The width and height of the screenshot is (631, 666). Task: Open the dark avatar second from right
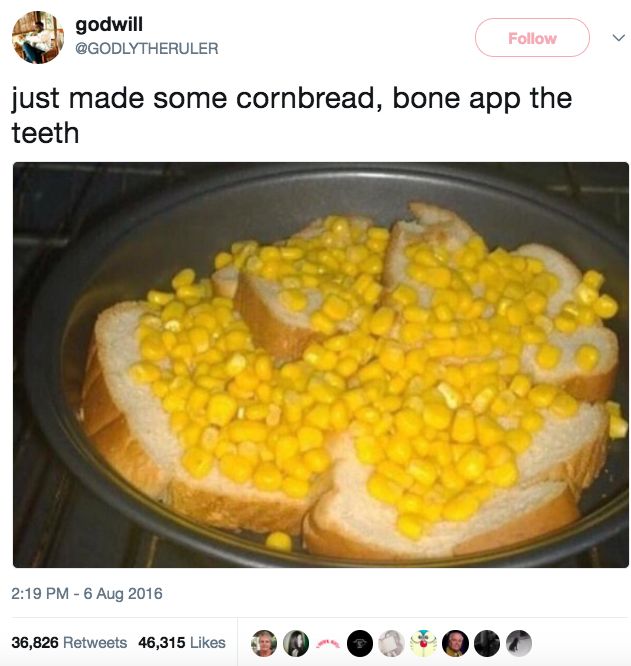coord(487,643)
